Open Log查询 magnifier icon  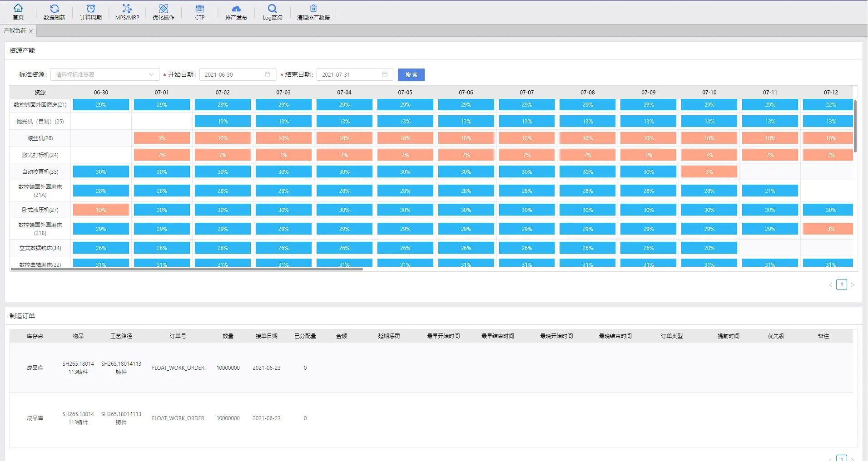tap(273, 8)
